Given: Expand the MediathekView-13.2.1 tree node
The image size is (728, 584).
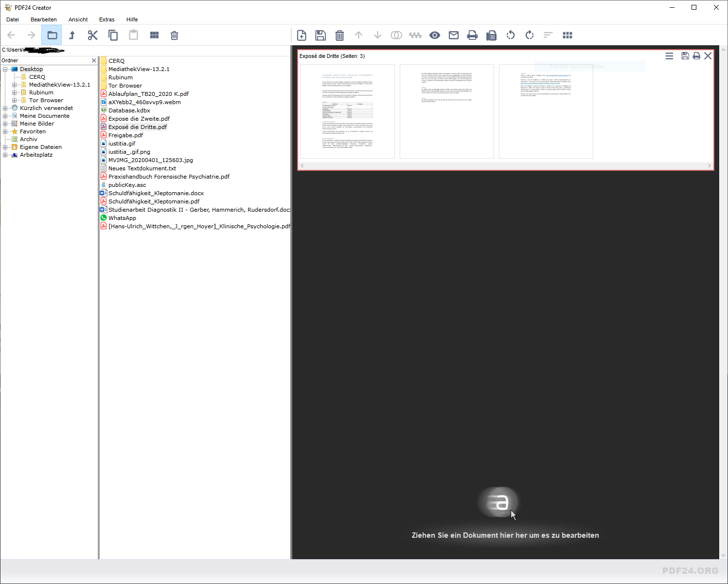Looking at the screenshot, I should pos(15,85).
